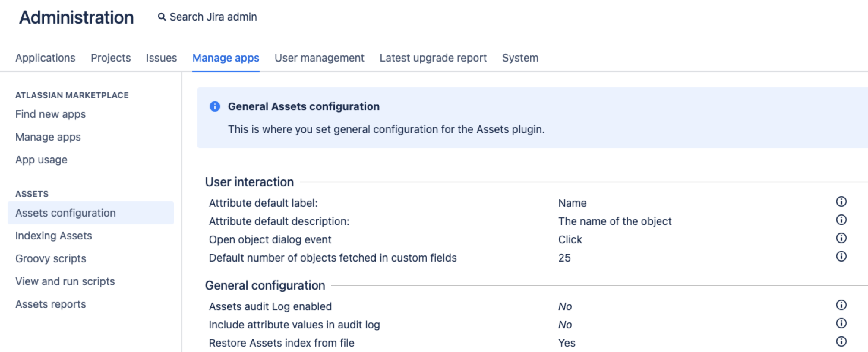Click 'General Assets configuration' banner title
868x352 pixels.
(303, 106)
